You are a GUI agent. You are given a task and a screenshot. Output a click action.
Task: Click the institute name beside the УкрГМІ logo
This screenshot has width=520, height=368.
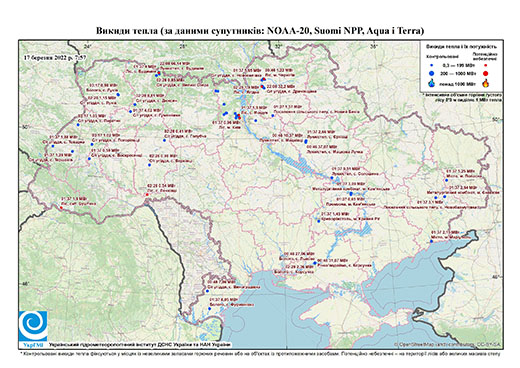click(x=140, y=345)
